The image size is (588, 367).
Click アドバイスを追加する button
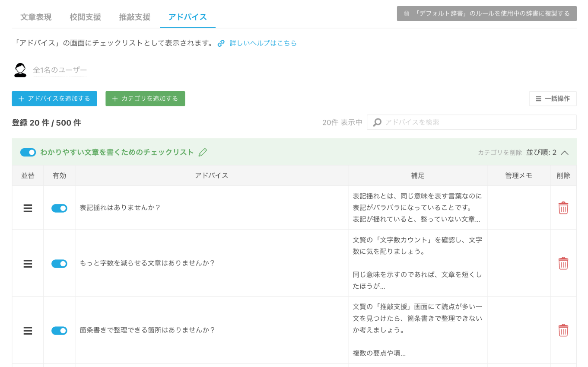tap(54, 99)
